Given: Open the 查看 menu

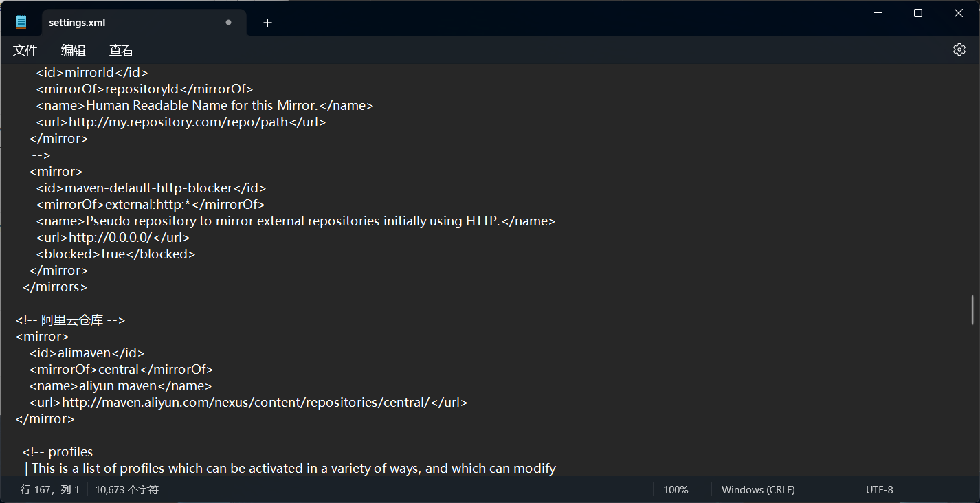Looking at the screenshot, I should pyautogui.click(x=122, y=50).
